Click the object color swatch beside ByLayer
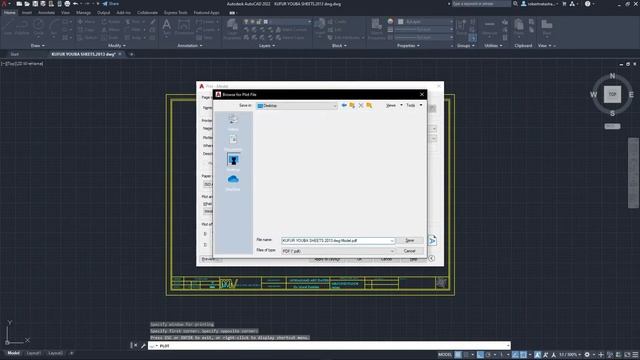Image resolution: width=640 pixels, height=360 pixels. click(401, 22)
